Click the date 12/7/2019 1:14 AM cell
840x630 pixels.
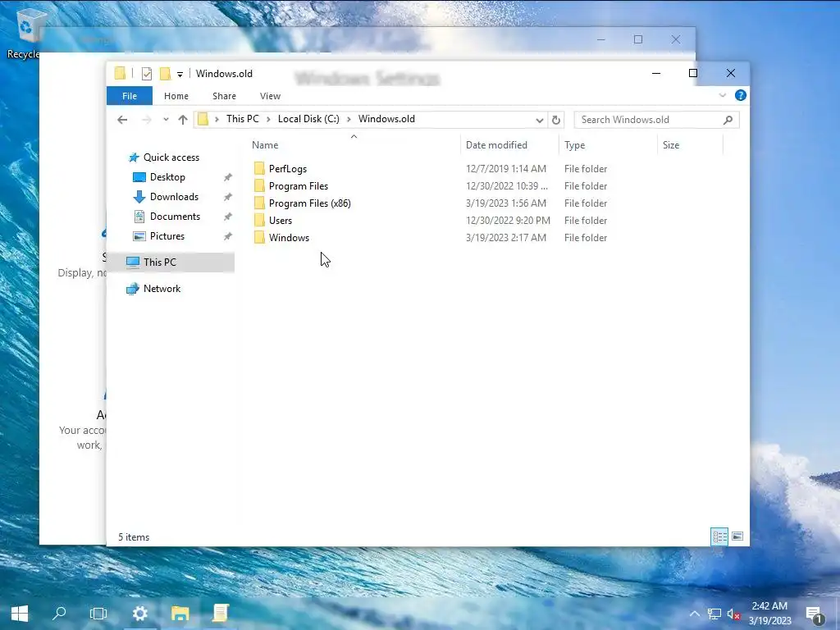(505, 169)
